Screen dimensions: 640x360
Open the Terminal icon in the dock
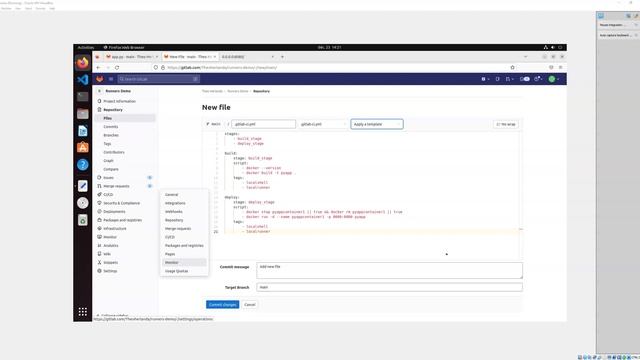coord(82,96)
